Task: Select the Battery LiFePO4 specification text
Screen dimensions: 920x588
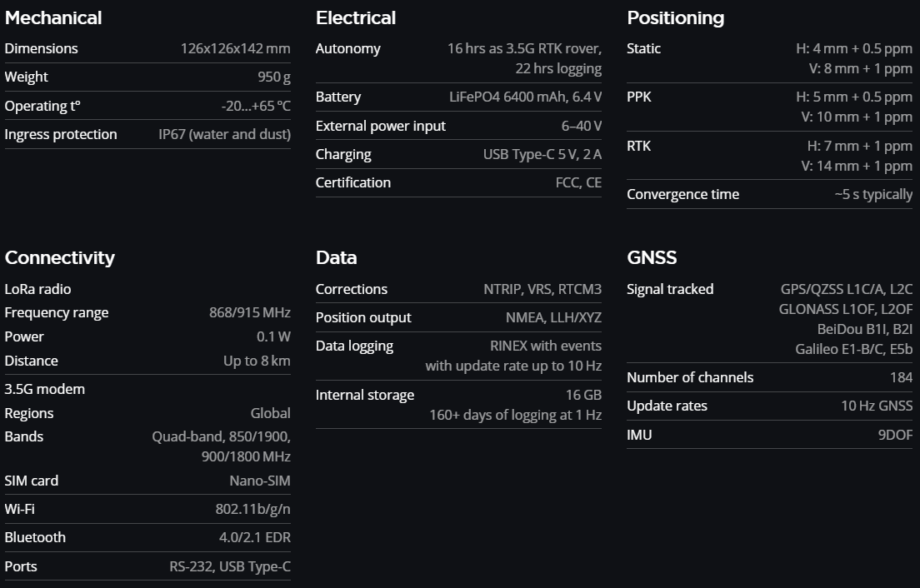Action: 519,97
